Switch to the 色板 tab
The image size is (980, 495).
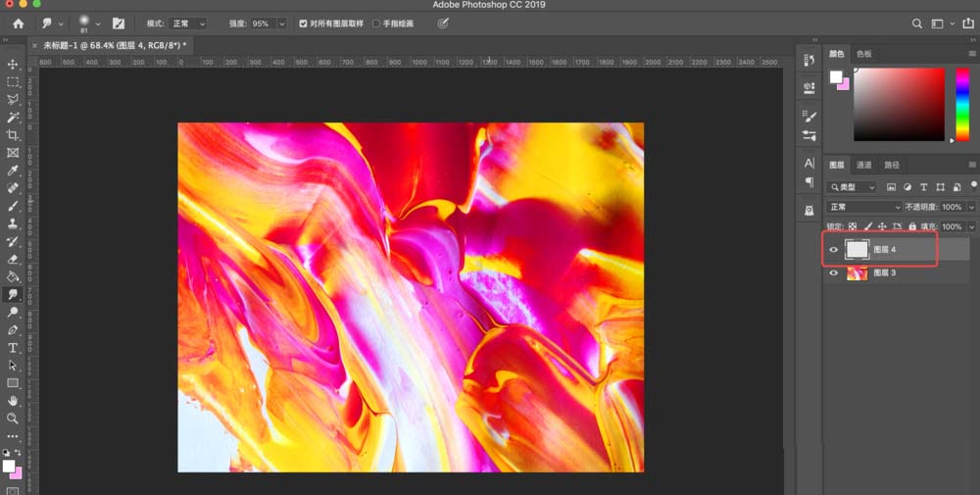[x=863, y=54]
